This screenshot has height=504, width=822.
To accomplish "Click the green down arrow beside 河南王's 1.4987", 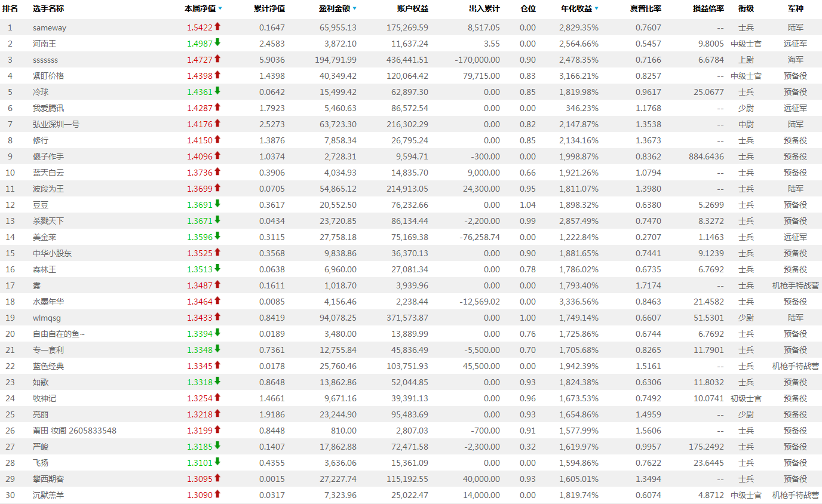I will pos(217,42).
